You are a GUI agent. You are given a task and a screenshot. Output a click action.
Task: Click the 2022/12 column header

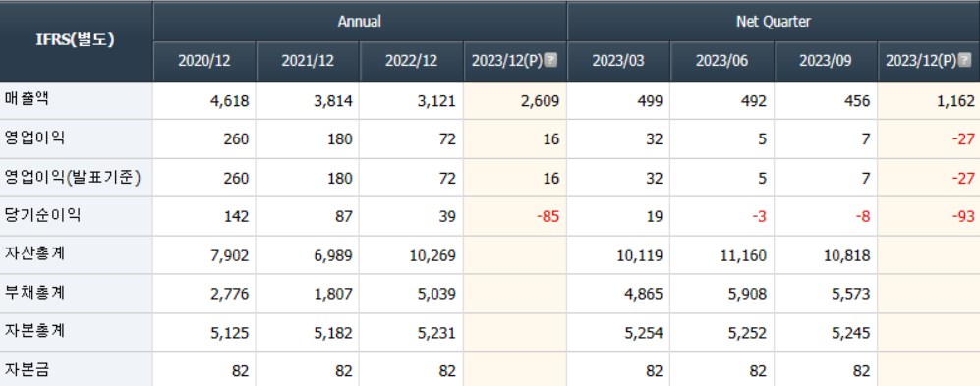click(411, 61)
